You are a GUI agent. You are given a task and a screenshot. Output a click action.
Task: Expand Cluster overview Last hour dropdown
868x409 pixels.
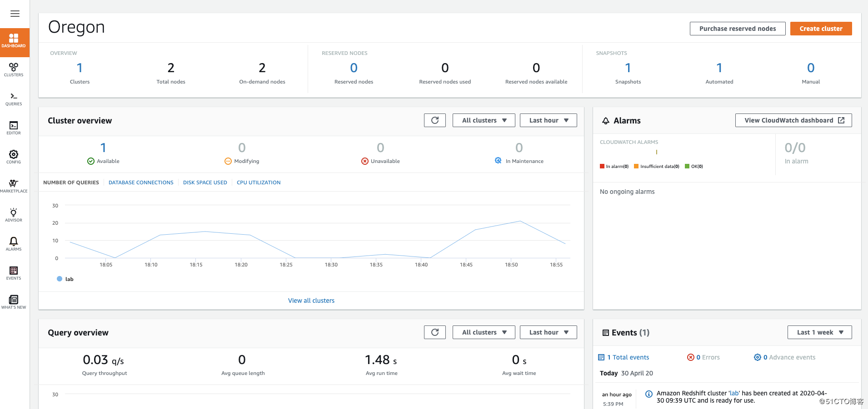tap(549, 120)
